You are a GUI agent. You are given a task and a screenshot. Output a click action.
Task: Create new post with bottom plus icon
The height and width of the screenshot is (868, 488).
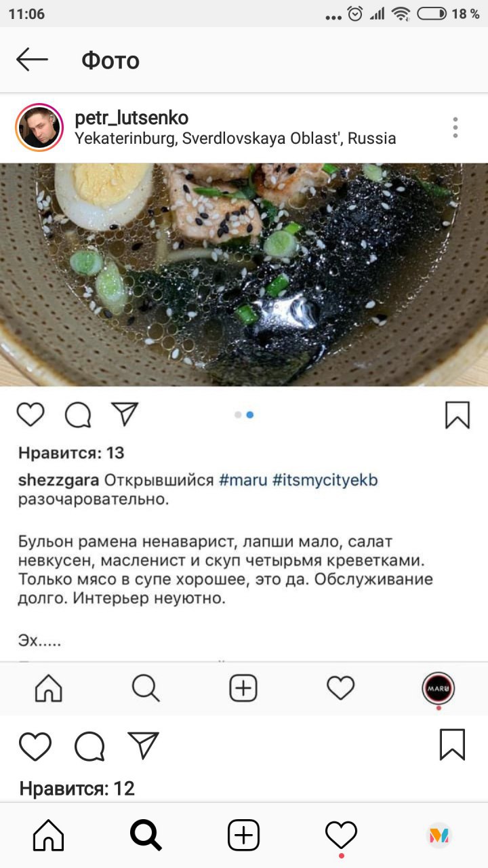[243, 835]
